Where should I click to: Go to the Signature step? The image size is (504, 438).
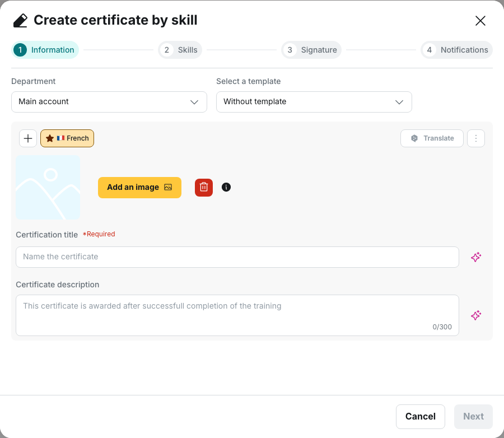tap(311, 50)
